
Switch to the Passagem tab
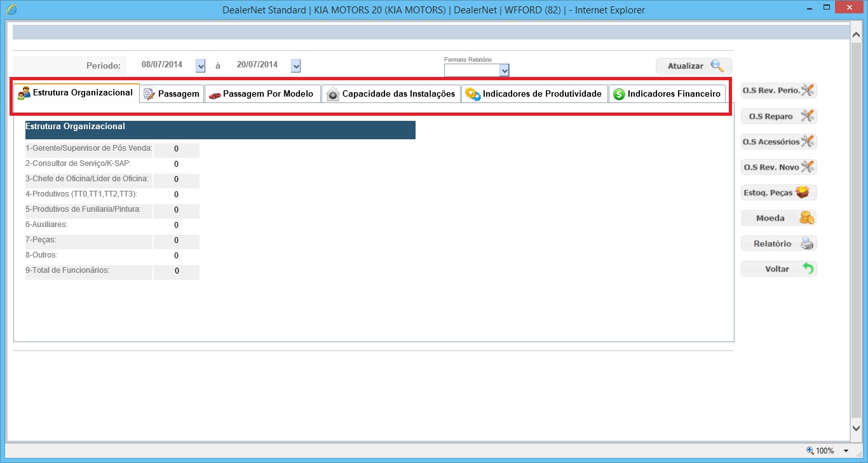(x=172, y=94)
